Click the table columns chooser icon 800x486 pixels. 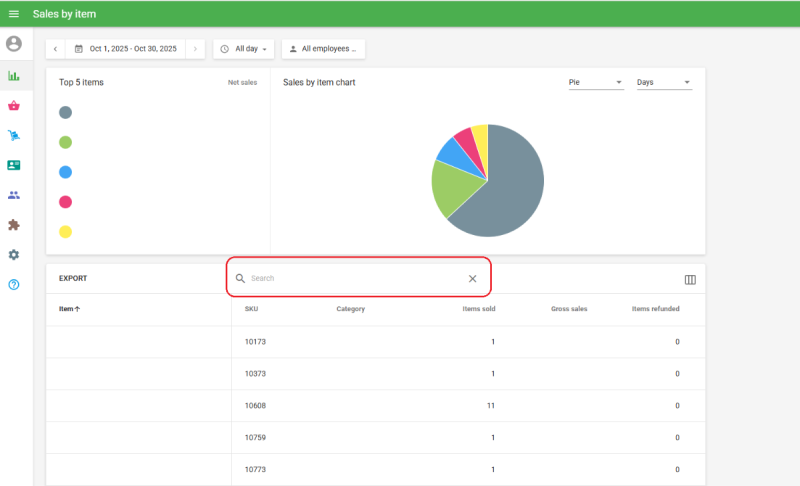689,280
